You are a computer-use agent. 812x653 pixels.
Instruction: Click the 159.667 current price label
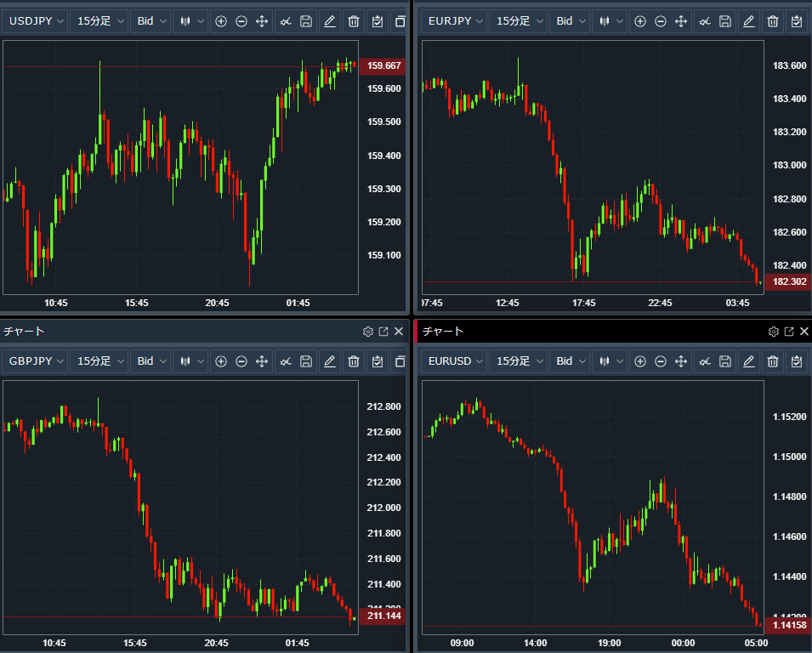(382, 65)
